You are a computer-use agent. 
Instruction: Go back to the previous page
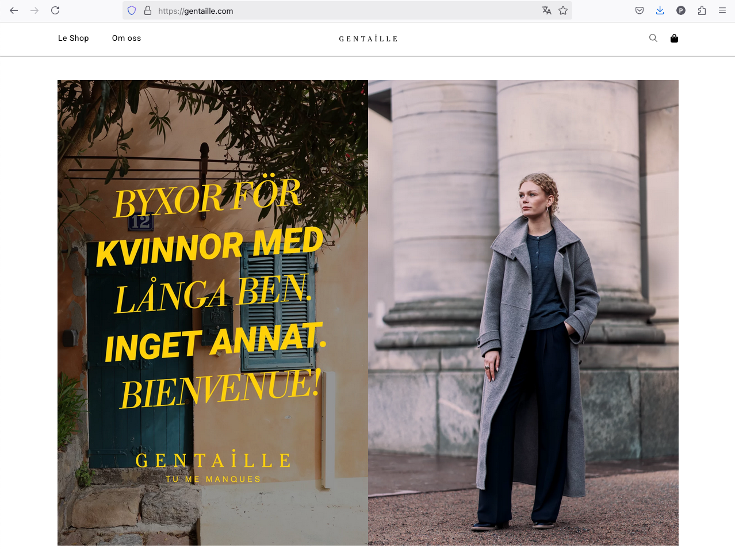(x=14, y=10)
